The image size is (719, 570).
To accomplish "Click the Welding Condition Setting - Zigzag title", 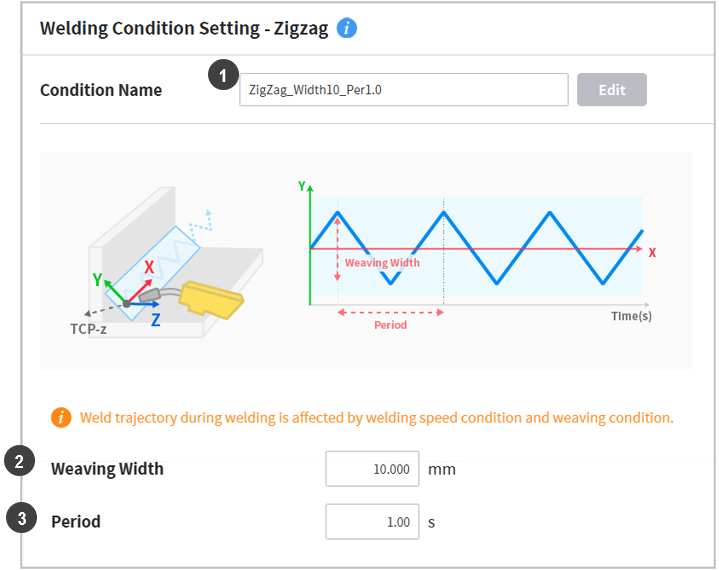I will click(x=183, y=28).
